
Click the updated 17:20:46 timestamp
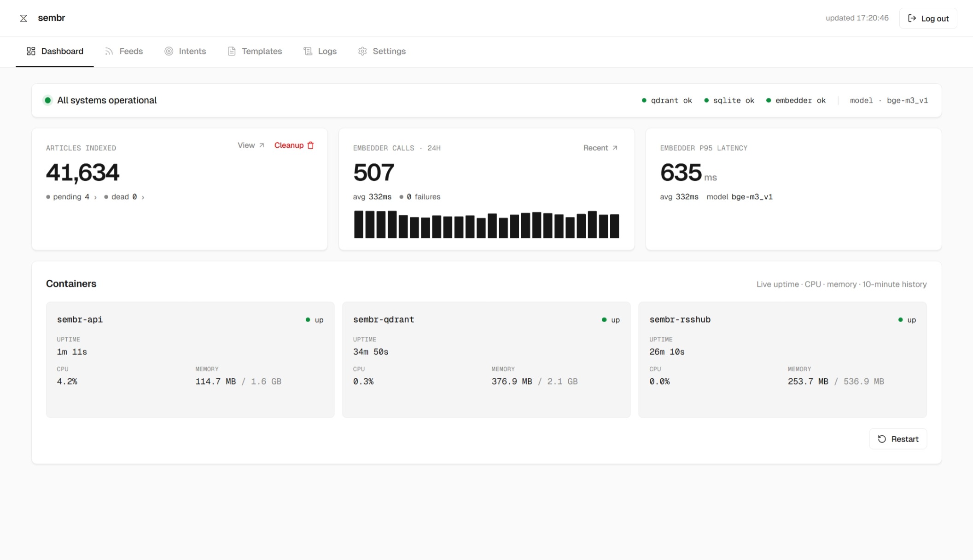point(857,18)
